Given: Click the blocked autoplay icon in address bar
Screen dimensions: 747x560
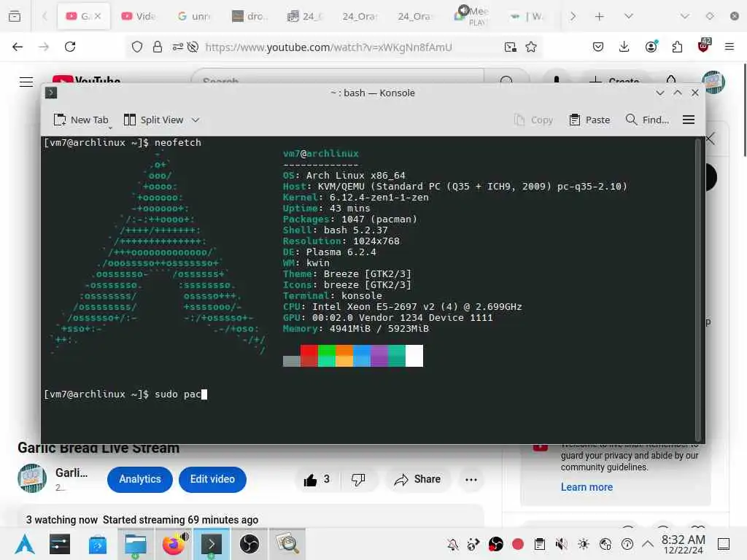Looking at the screenshot, I should point(193,47).
